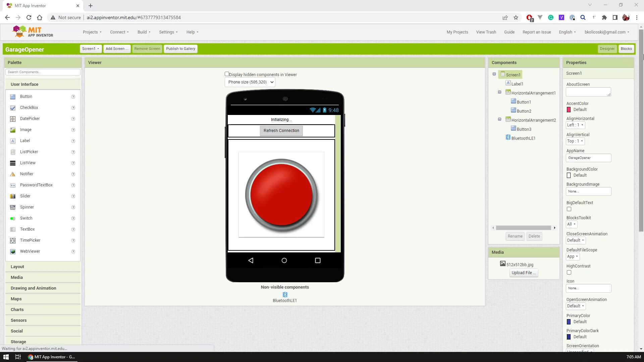Screen dimensions: 644x362
Task: Click the phone preview back navigation icon
Action: pyautogui.click(x=251, y=260)
